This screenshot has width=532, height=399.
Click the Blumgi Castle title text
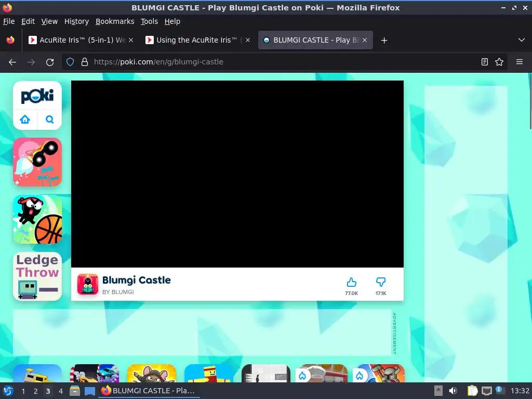(x=137, y=280)
